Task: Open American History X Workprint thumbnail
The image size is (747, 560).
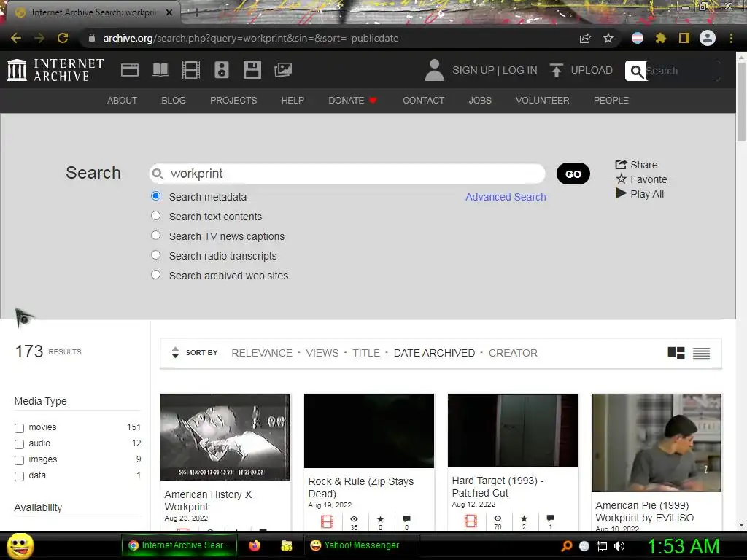Action: 225,437
